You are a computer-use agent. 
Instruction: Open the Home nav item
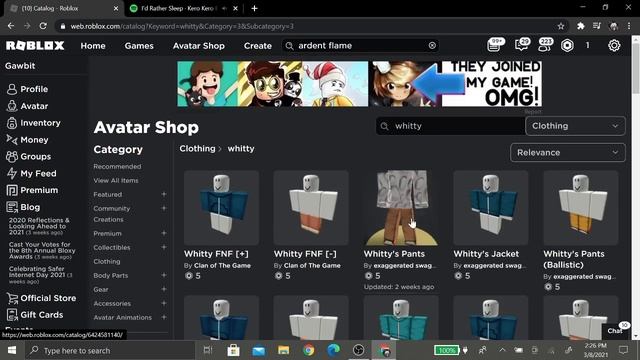pos(93,46)
